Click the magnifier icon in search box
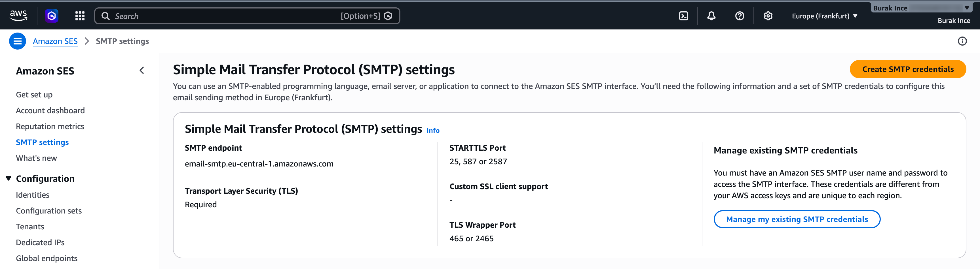 [x=105, y=16]
